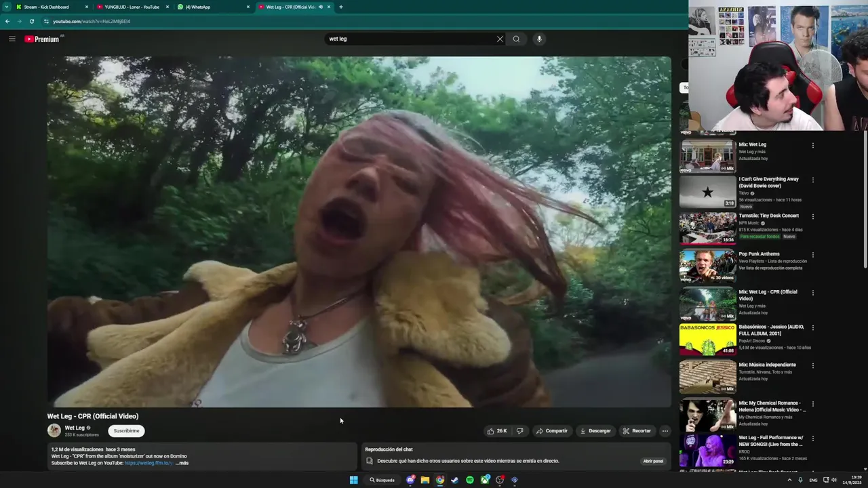Start voice search with microphone
Screen dimensions: 868x488
tap(539, 39)
